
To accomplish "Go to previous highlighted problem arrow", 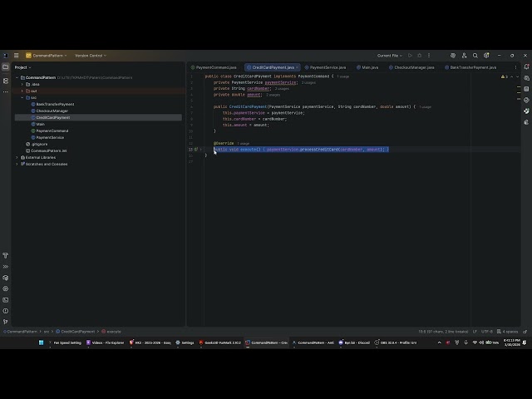I will [x=512, y=77].
